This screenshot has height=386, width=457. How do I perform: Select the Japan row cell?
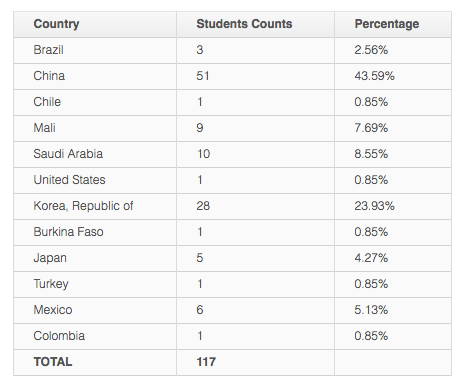95,258
